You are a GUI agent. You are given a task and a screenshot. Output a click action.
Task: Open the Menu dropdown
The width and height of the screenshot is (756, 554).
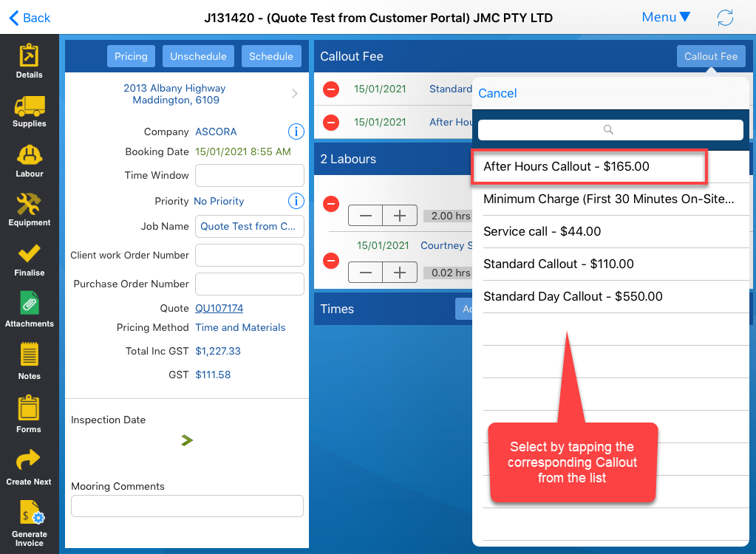tap(665, 17)
